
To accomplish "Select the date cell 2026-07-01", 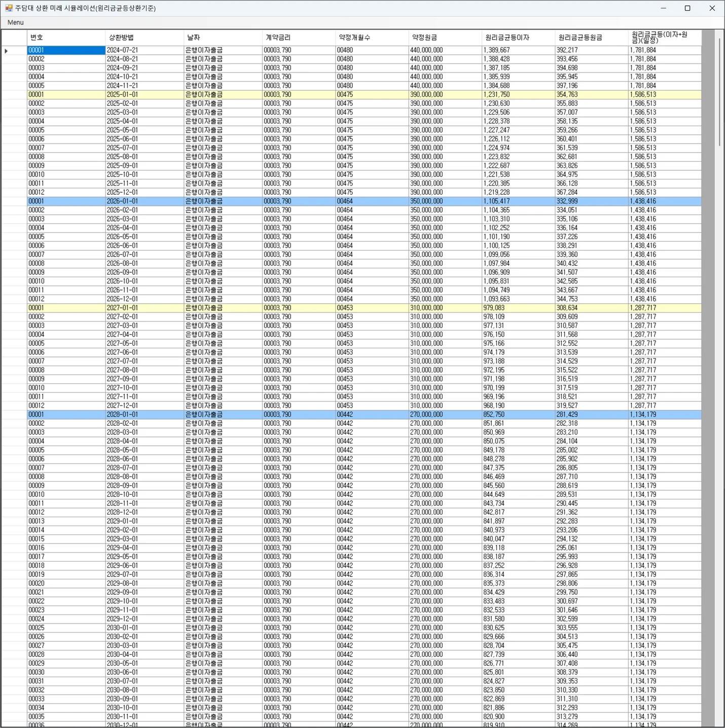I will point(144,254).
